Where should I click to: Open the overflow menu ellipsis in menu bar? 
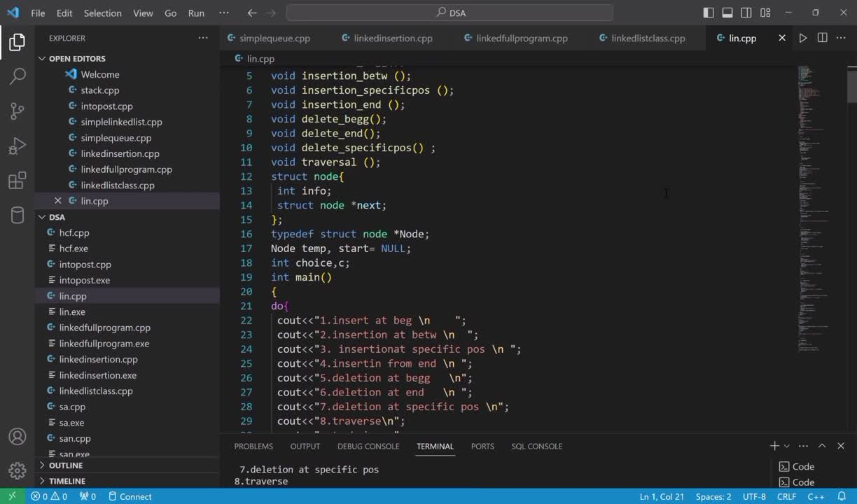coord(224,13)
